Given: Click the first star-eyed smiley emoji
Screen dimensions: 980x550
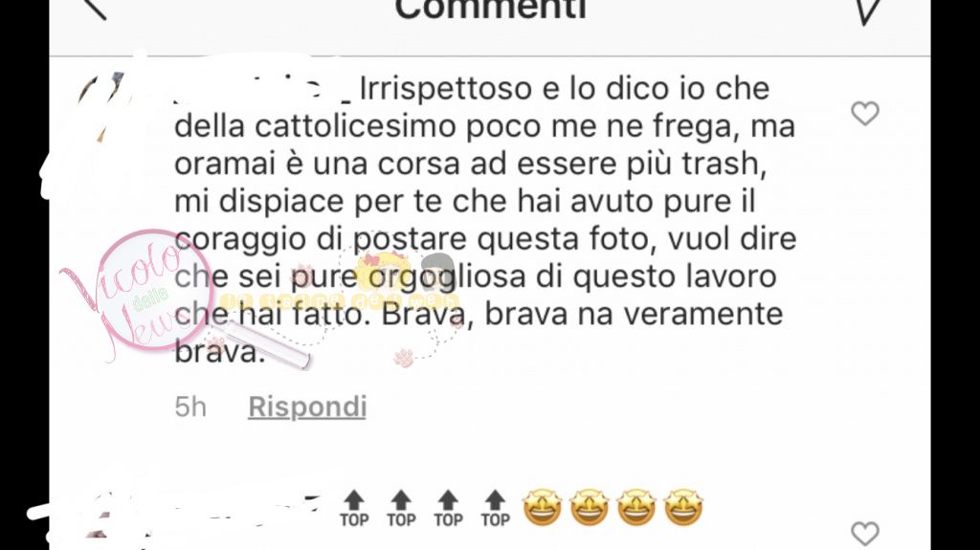Looking at the screenshot, I should [x=542, y=508].
